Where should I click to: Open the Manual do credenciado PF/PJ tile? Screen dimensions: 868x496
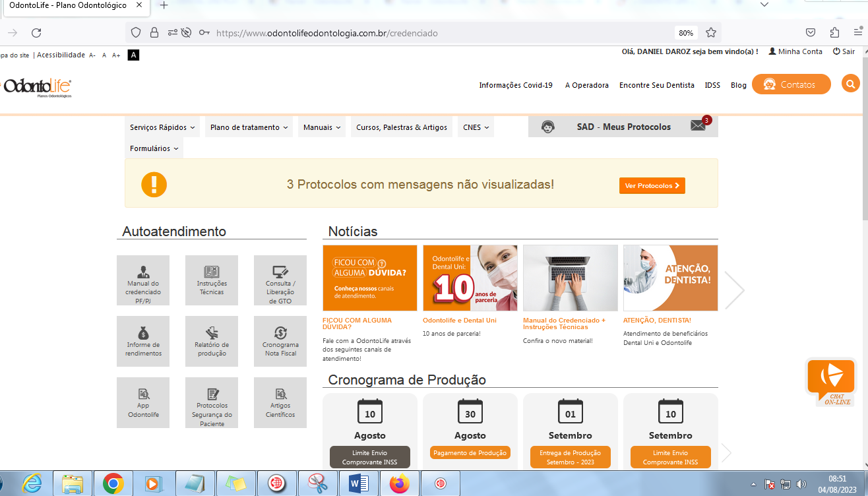(143, 280)
